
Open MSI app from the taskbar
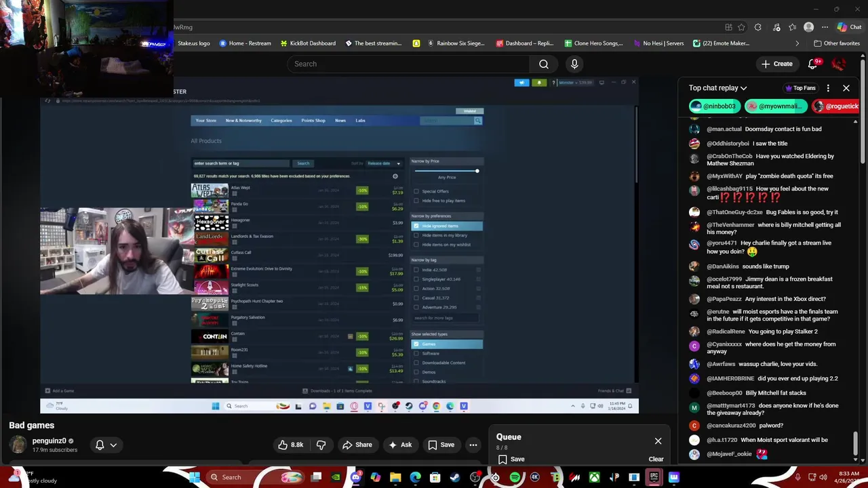(574, 477)
